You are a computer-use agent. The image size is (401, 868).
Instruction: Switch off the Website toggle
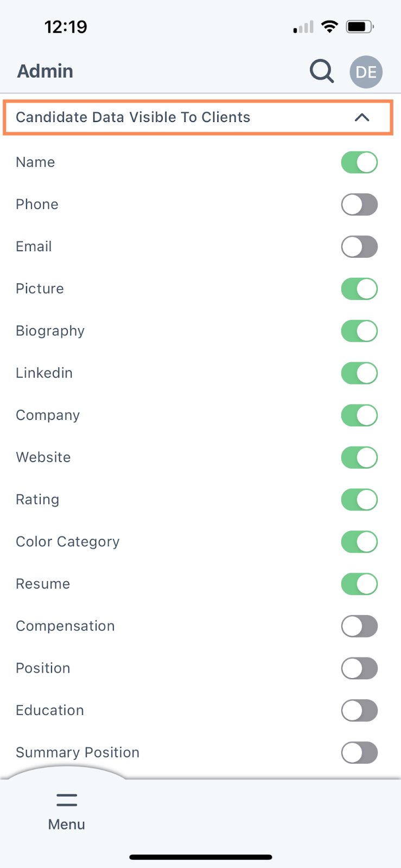[x=359, y=457]
